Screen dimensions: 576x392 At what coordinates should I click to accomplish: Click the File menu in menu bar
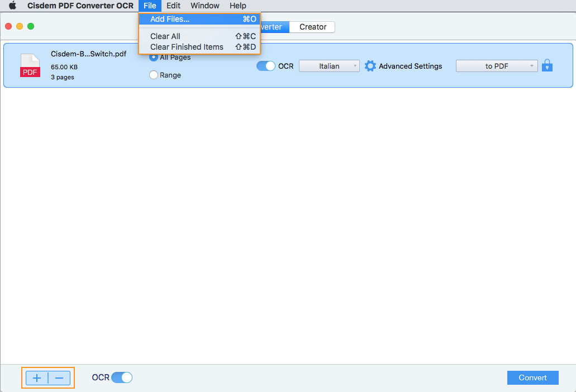click(x=150, y=6)
